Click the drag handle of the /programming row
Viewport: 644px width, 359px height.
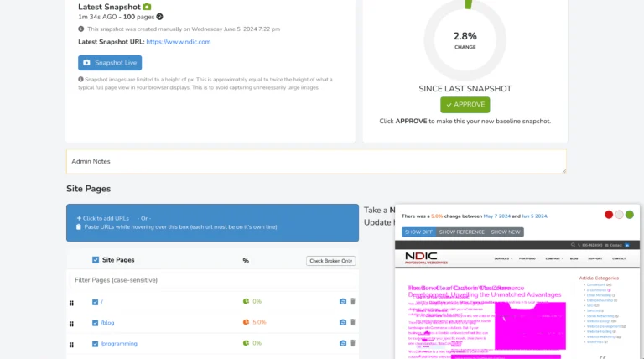71,345
